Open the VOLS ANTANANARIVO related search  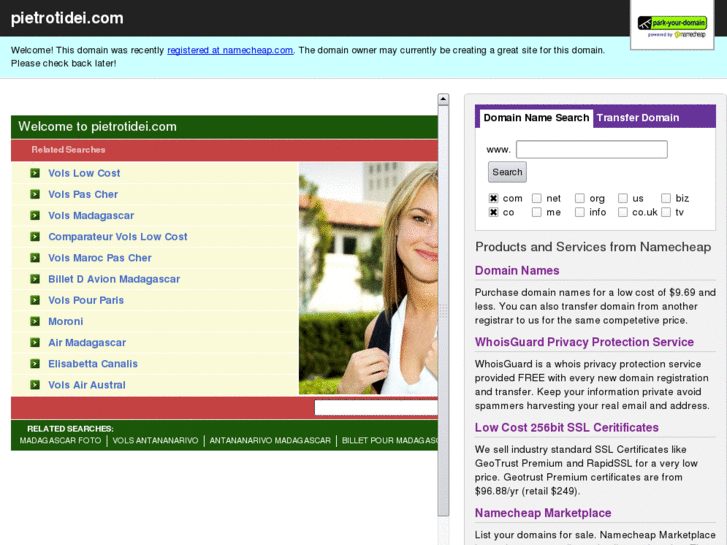click(155, 441)
